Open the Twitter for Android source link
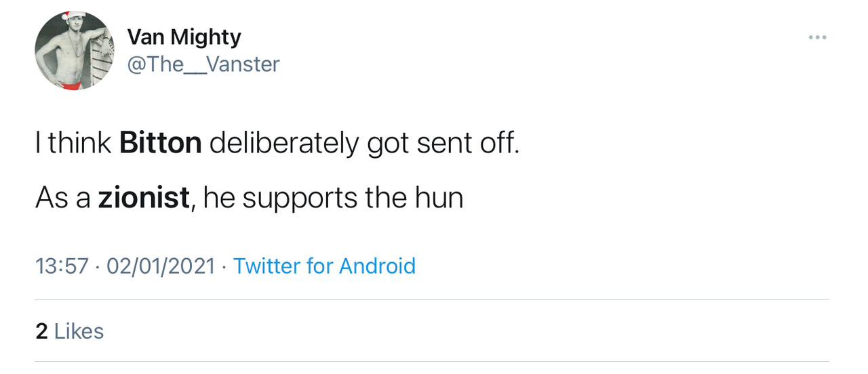The image size is (868, 374). 324,266
